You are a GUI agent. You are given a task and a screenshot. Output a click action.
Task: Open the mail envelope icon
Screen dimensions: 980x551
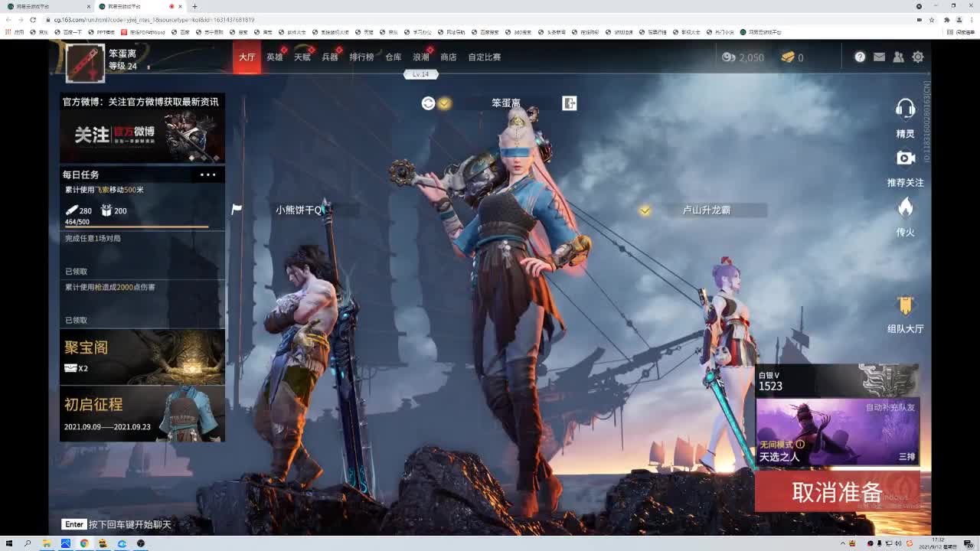[x=879, y=57]
